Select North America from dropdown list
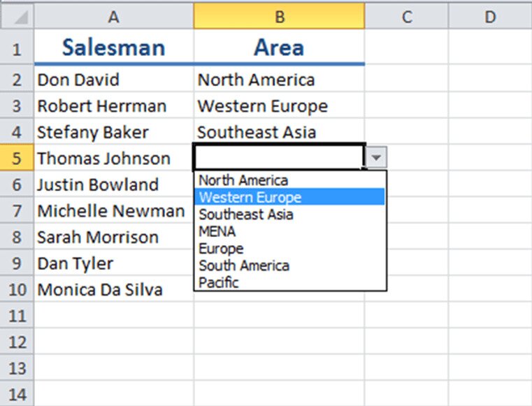 pyautogui.click(x=243, y=180)
